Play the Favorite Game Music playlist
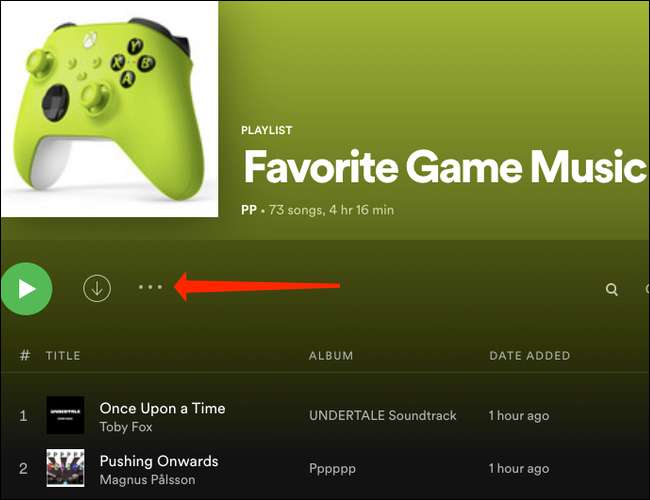This screenshot has width=650, height=500. coord(27,289)
